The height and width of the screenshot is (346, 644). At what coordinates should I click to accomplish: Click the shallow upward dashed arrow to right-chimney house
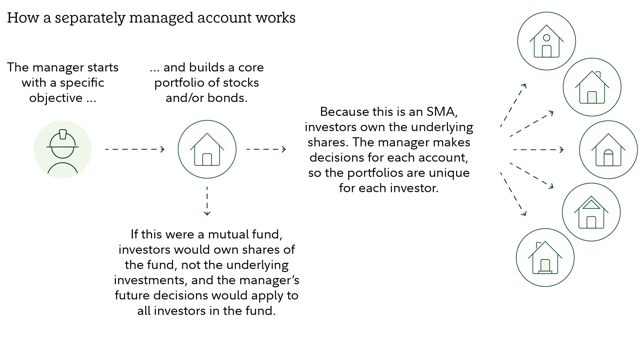click(x=532, y=124)
